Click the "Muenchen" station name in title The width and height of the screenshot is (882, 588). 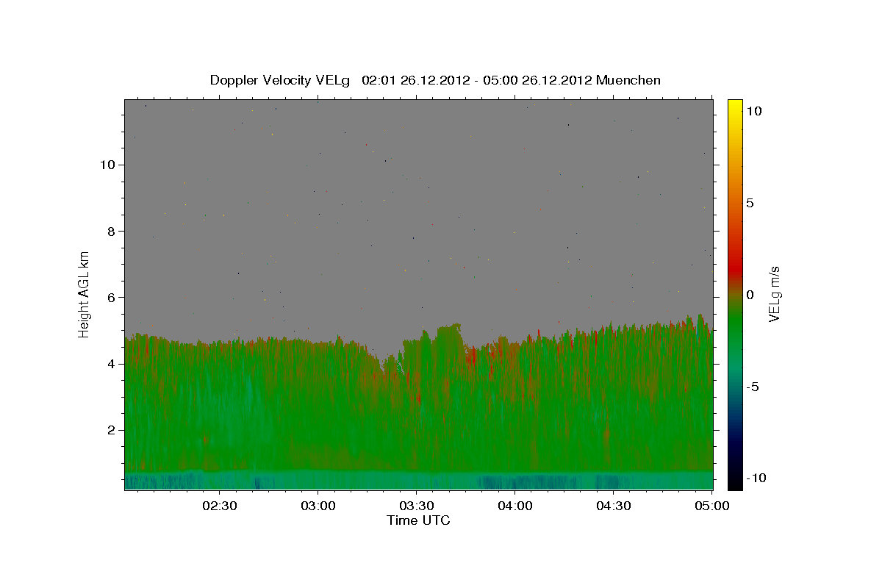click(x=628, y=80)
